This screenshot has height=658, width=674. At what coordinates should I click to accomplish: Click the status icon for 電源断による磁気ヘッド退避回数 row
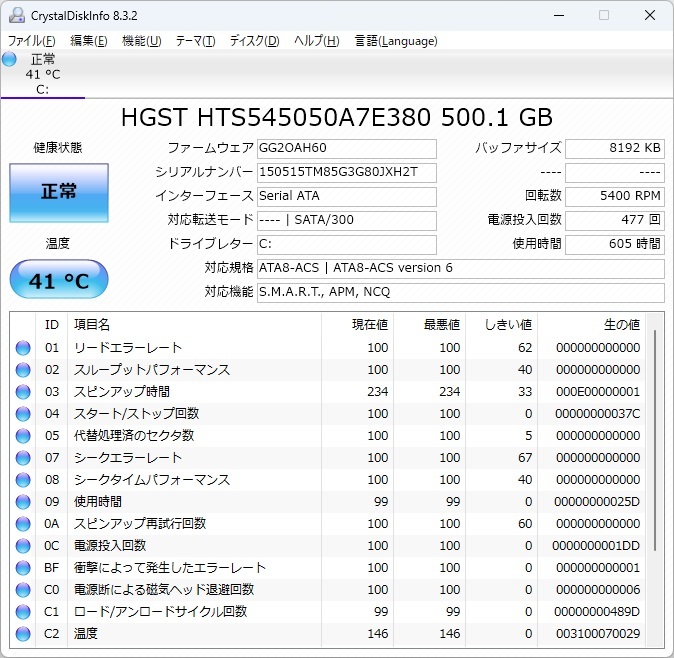23,590
